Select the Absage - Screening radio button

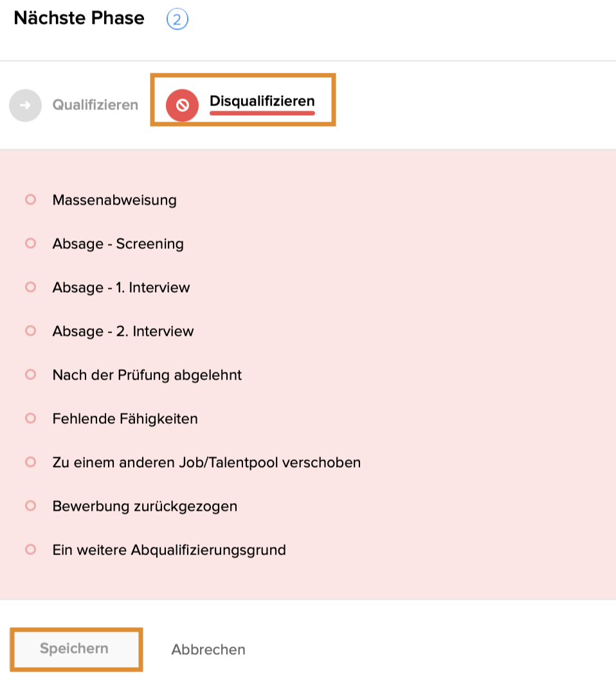tap(30, 244)
